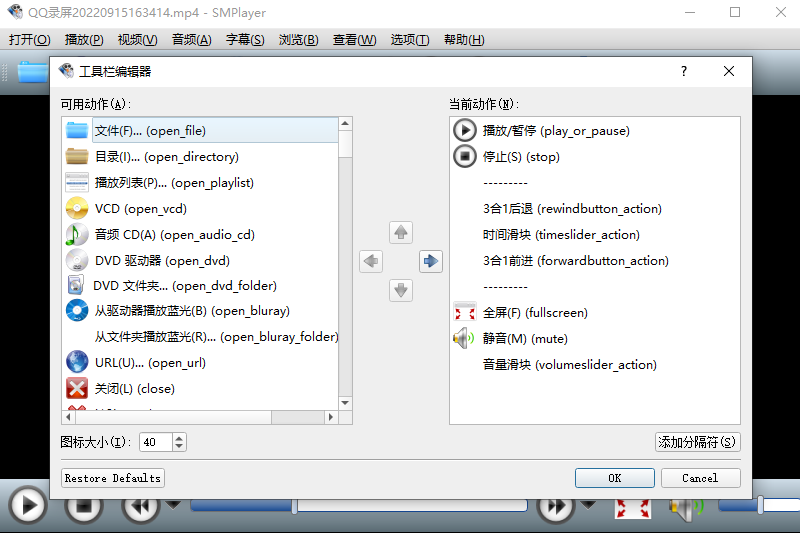Viewport: 800px width, 533px height.
Task: Click the Restore Defaults button
Action: click(113, 478)
